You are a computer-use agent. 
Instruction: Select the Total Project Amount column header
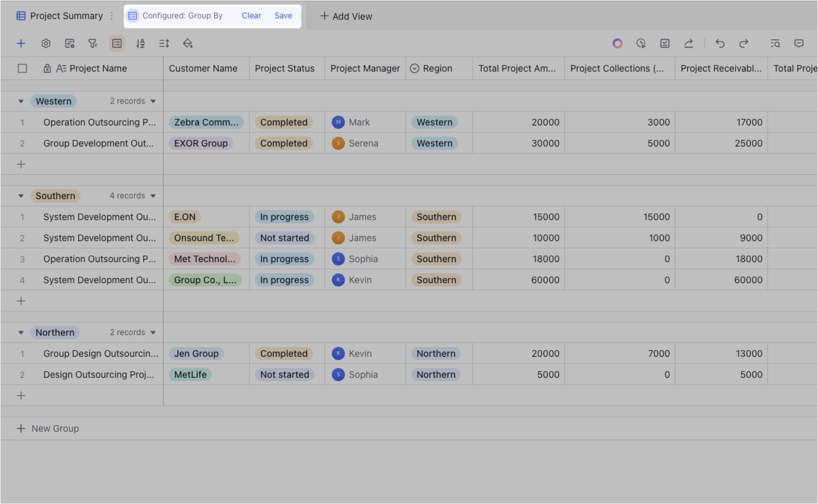pyautogui.click(x=518, y=68)
